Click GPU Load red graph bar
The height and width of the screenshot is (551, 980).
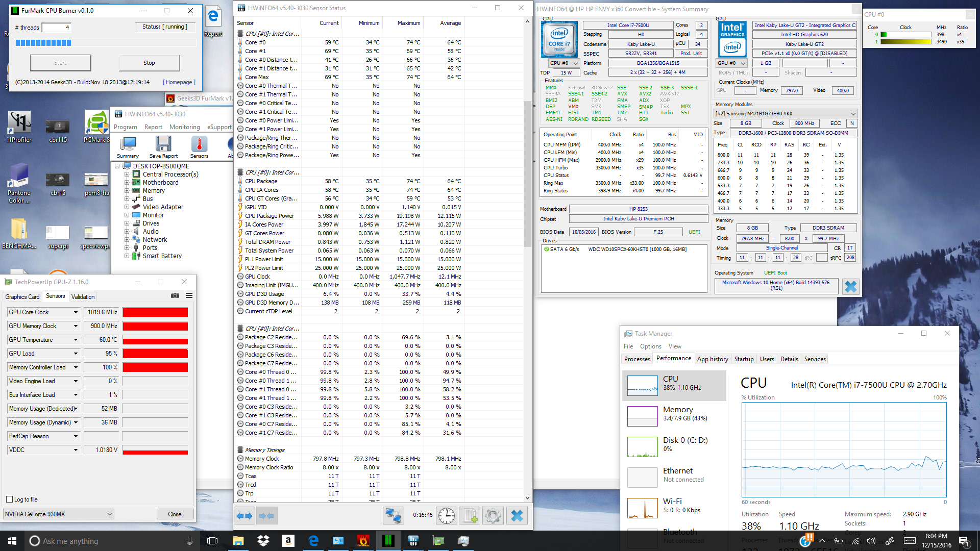pos(155,354)
